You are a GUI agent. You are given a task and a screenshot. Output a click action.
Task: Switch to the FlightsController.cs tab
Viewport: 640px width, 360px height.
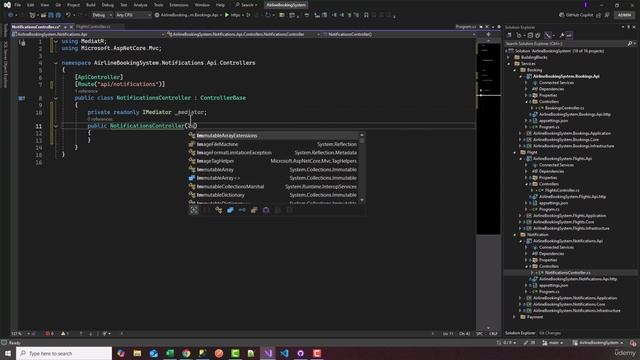coord(93,27)
